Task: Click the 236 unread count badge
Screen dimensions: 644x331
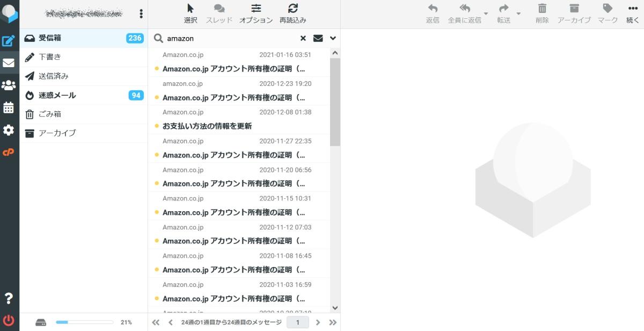Action: click(x=135, y=38)
